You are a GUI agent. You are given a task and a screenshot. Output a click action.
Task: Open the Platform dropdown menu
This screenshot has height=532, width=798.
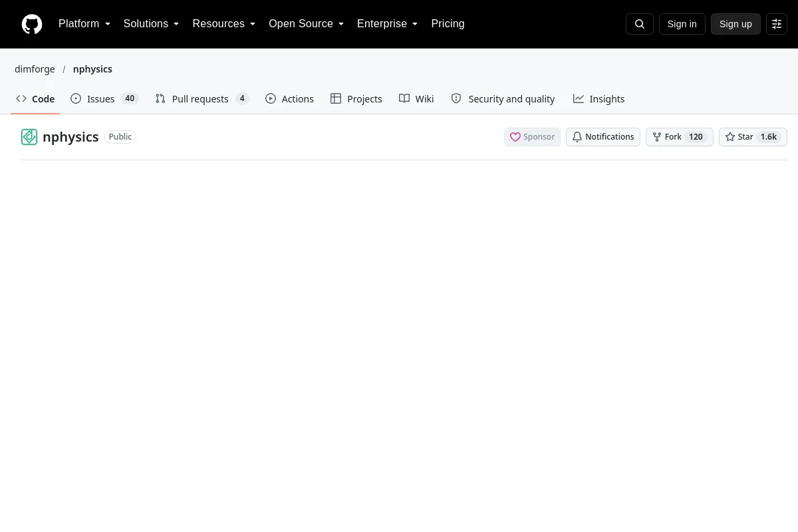coord(84,24)
